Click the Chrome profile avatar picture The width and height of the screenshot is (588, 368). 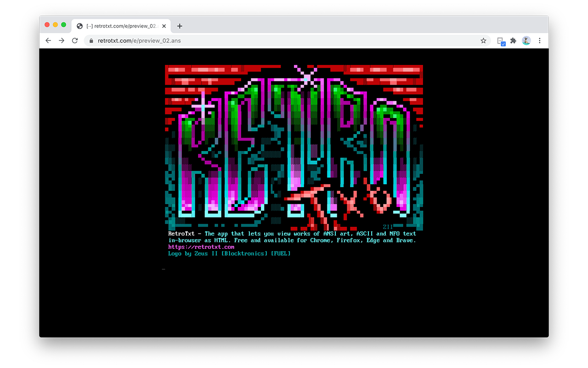click(x=526, y=40)
